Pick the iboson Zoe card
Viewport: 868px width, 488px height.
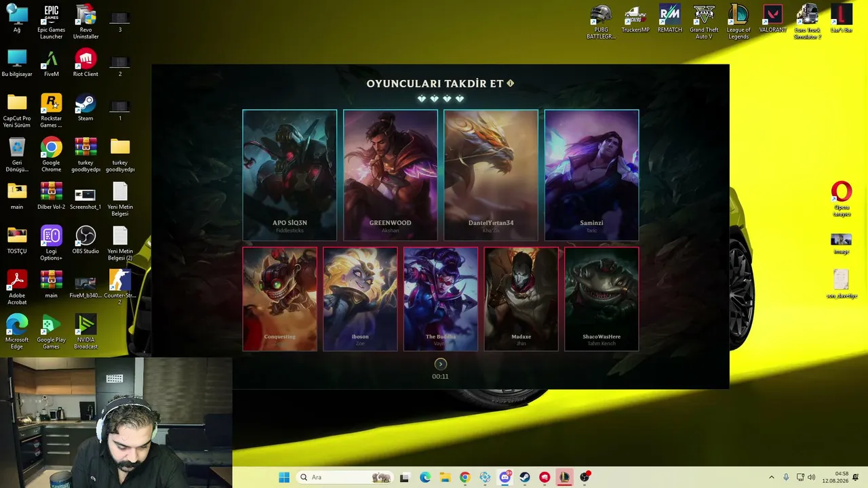[360, 299]
